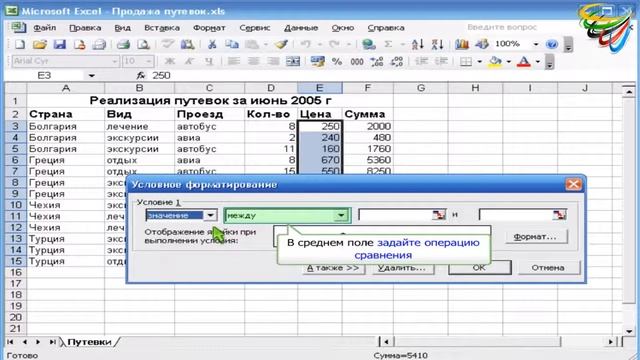Image resolution: width=640 pixels, height=360 pixels.
Task: Click the AutoSum sigma icon
Action: (388, 44)
